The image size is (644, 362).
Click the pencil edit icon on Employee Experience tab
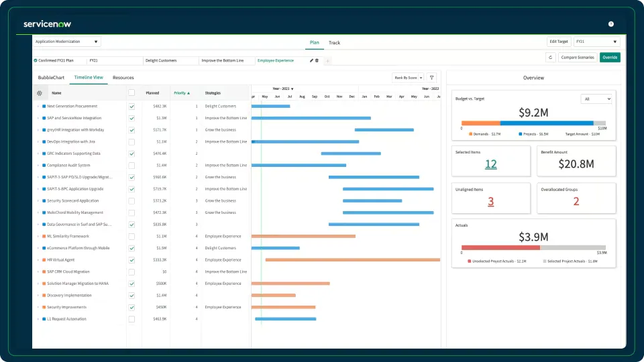tap(311, 60)
